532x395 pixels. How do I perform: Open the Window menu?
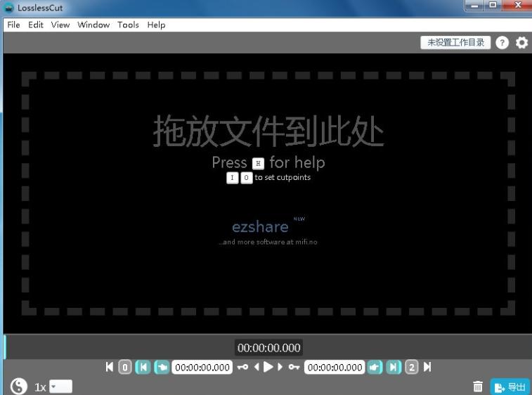click(x=93, y=25)
